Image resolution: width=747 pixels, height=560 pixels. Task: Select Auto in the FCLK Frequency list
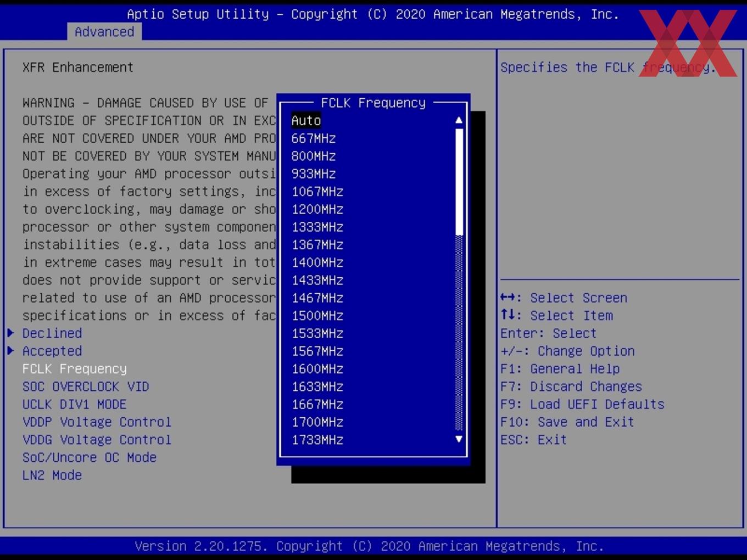click(306, 121)
